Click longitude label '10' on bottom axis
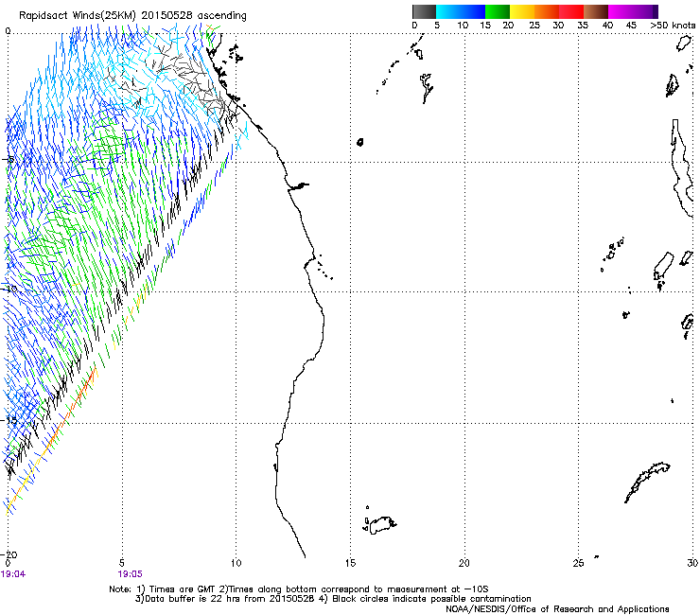Screen dimensions: 700x615 coord(236,563)
